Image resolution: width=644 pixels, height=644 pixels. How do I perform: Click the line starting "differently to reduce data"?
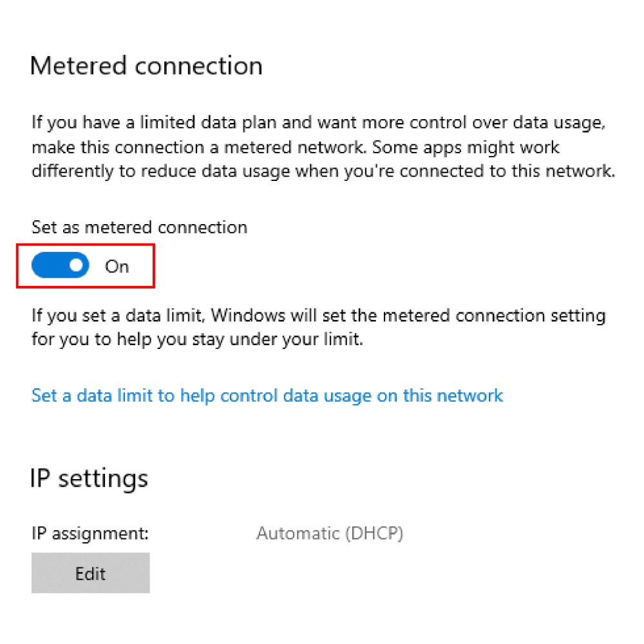323,171
